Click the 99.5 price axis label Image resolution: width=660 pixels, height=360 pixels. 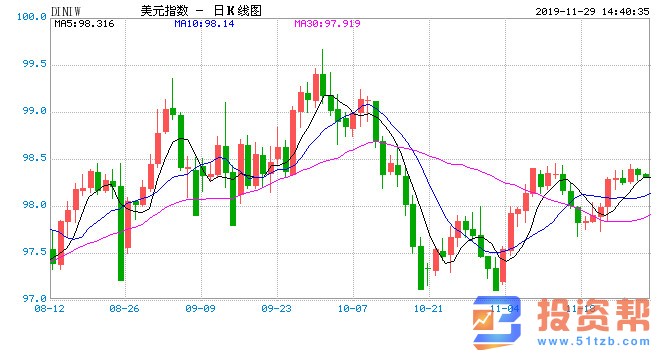click(35, 64)
